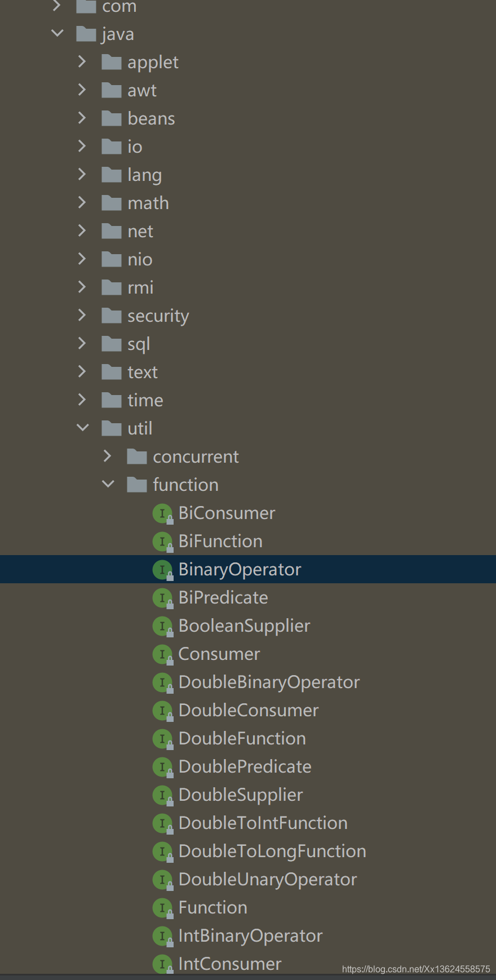Collapse the java package node
Screen dimensions: 496x980
tap(57, 33)
